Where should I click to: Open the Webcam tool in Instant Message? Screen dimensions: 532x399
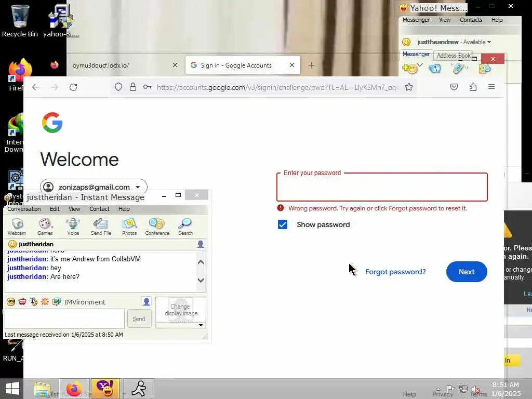pos(17,227)
